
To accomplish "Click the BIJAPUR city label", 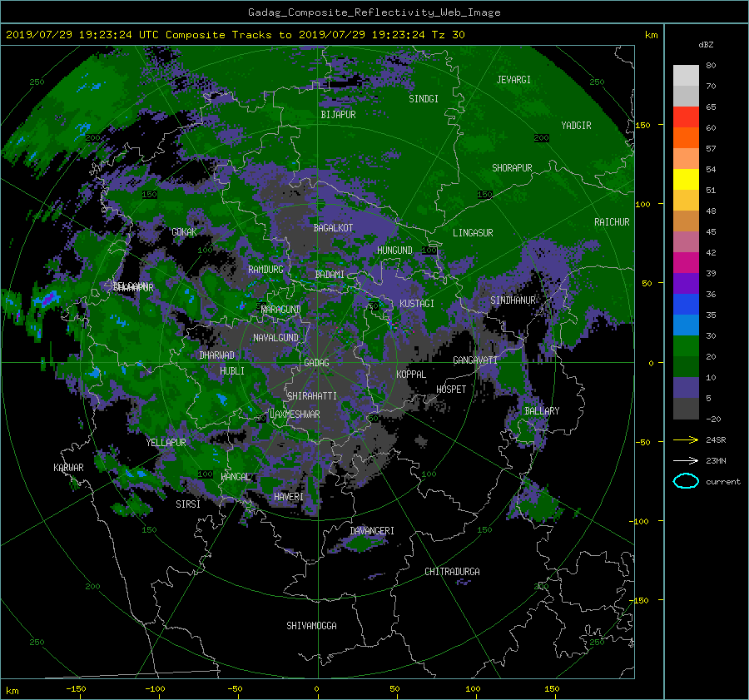I will 338,115.
